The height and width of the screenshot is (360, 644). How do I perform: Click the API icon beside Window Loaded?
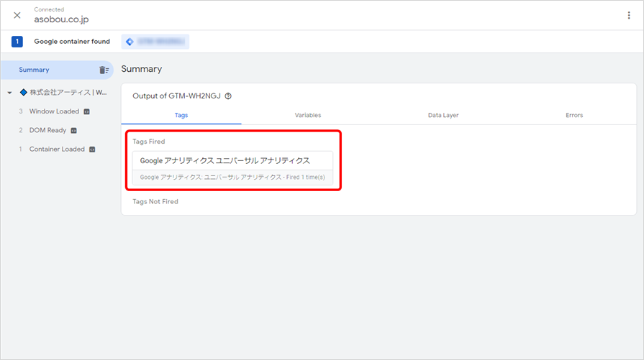tap(86, 111)
